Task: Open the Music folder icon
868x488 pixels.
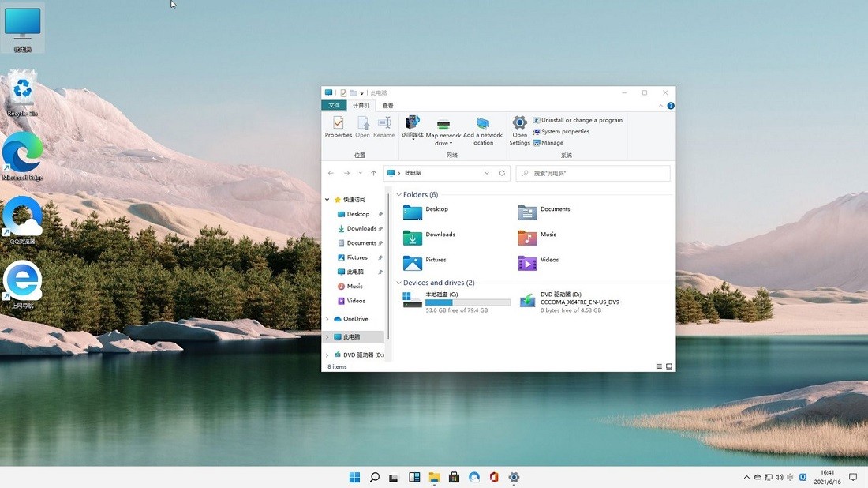Action: [x=528, y=237]
